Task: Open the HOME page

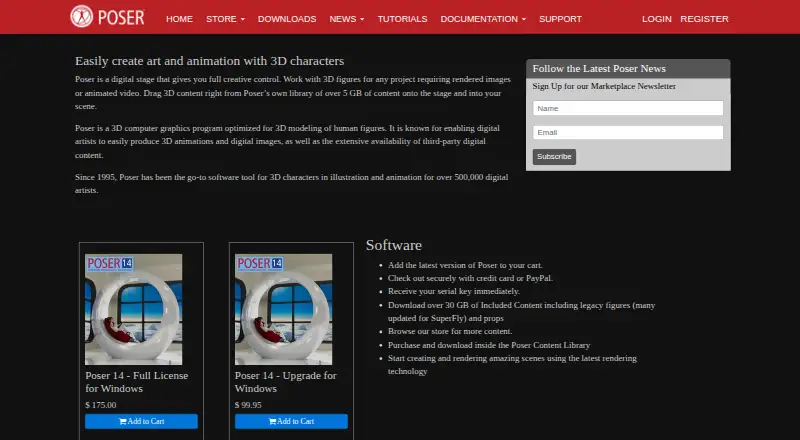Action: pos(179,19)
